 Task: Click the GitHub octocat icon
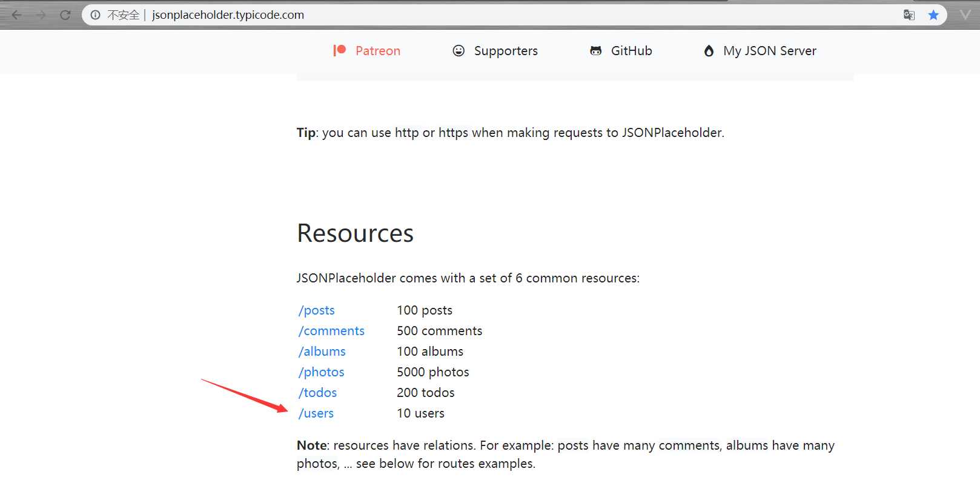click(x=596, y=50)
